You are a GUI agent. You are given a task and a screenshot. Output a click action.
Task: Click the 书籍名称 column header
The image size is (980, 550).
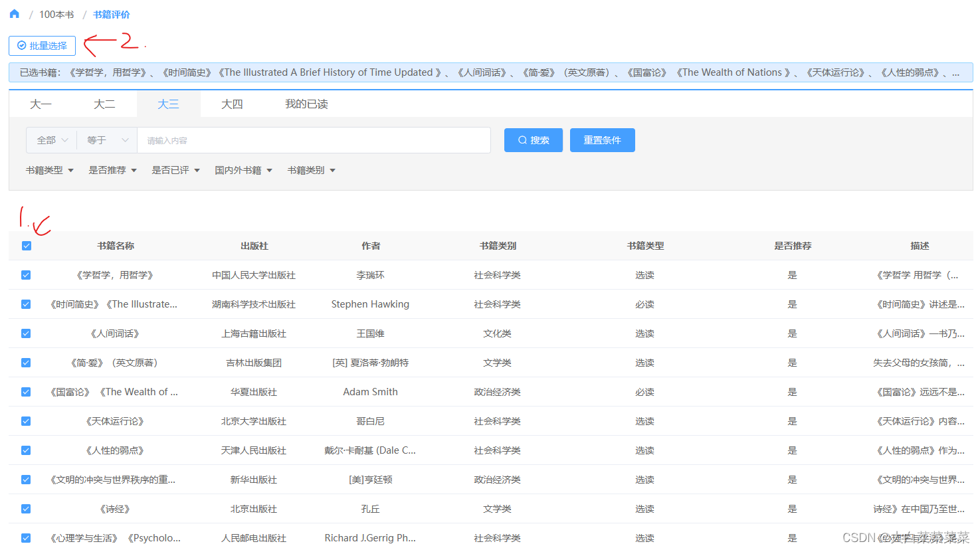coord(116,246)
